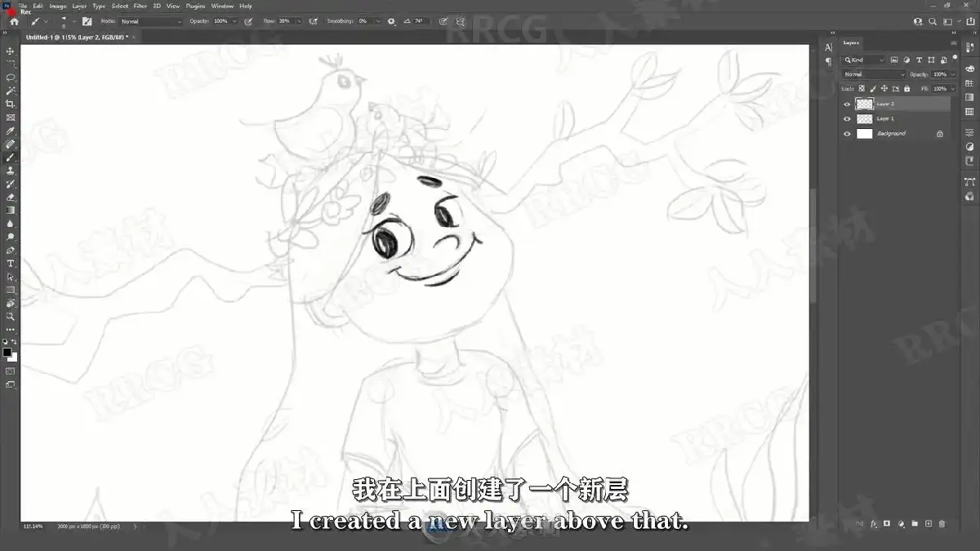Toggle Background layer visibility
980x551 pixels.
pyautogui.click(x=847, y=134)
